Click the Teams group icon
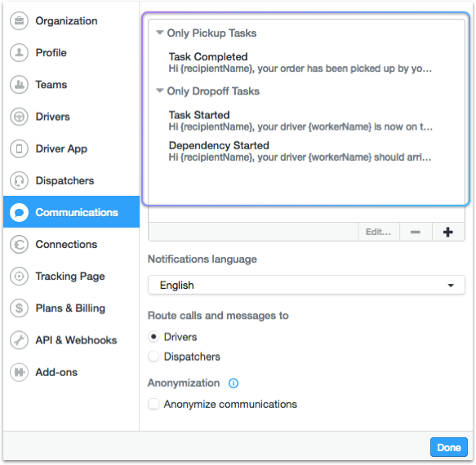Image resolution: width=476 pixels, height=465 pixels. (x=19, y=85)
